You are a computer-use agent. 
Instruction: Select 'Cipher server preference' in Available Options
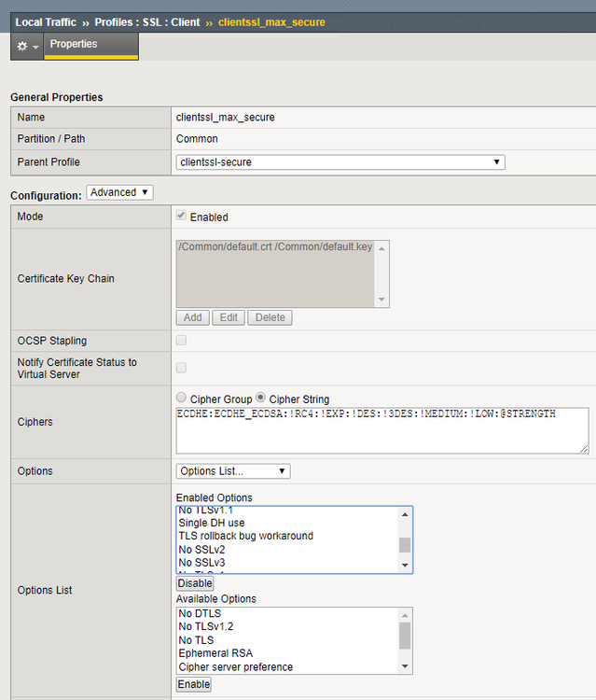point(235,666)
